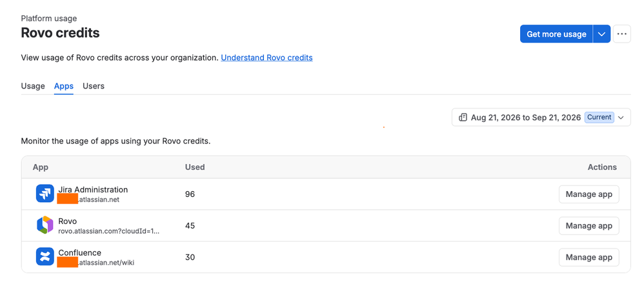Click the .atlassian.net/wiki URL text
Image resolution: width=644 pixels, height=288 pixels.
pos(106,263)
